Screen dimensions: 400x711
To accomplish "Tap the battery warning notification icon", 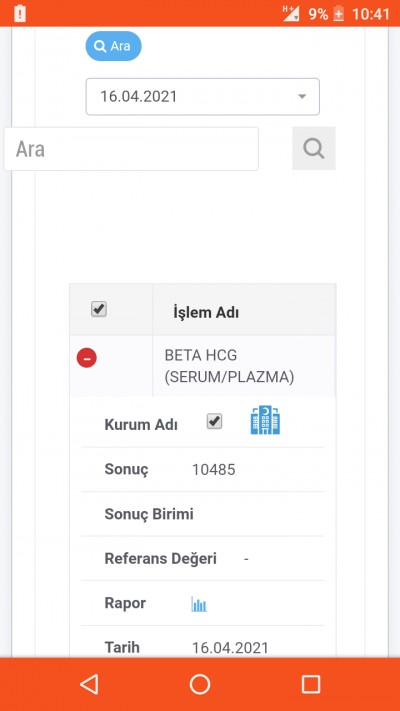I will pyautogui.click(x=20, y=13).
